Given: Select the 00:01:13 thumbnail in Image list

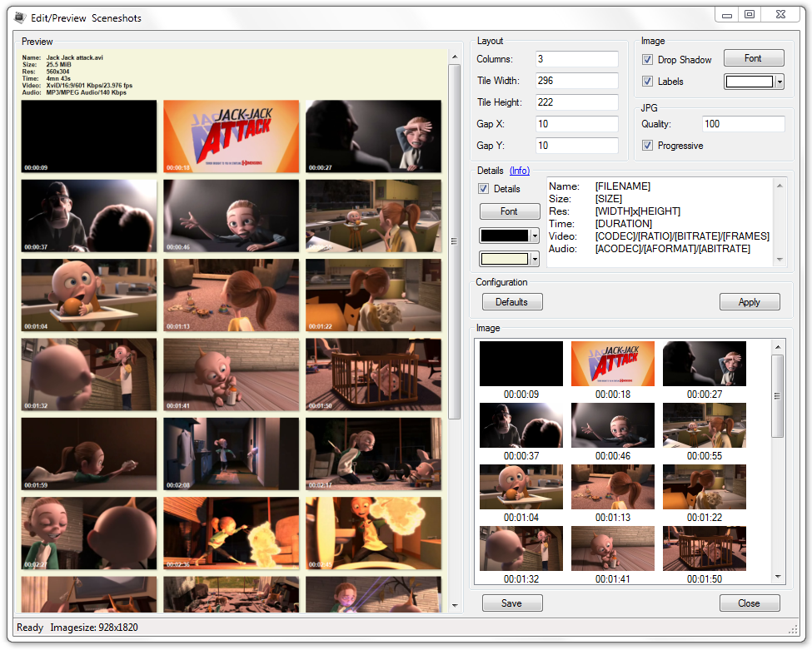Looking at the screenshot, I should [613, 487].
